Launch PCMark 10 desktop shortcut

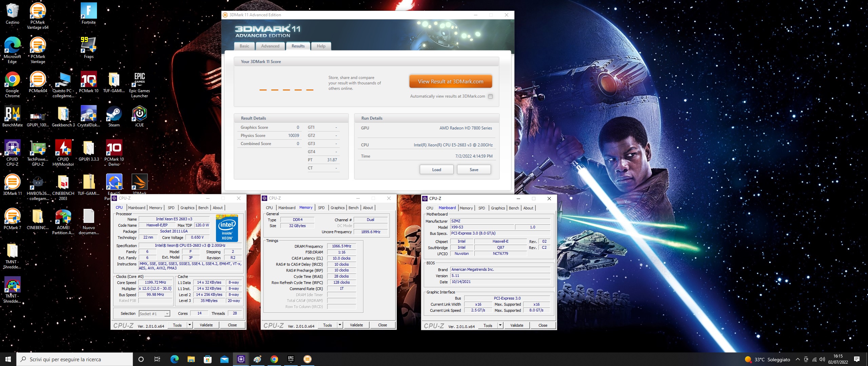click(88, 82)
